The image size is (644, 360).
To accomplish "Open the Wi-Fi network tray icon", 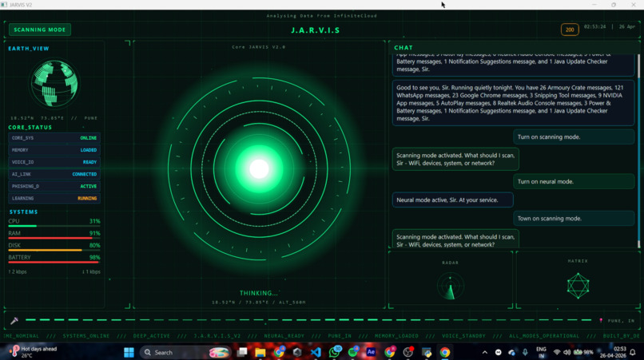I will tap(557, 352).
